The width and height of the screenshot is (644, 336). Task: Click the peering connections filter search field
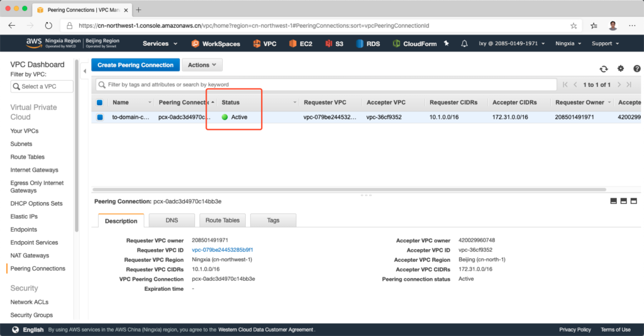click(327, 84)
